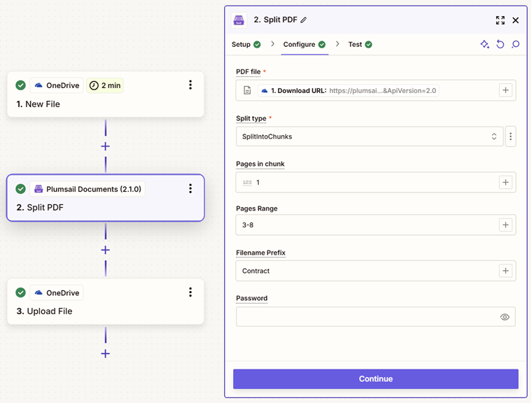
Task: Insert data with plus in the Filename Prefix field
Action: [505, 271]
